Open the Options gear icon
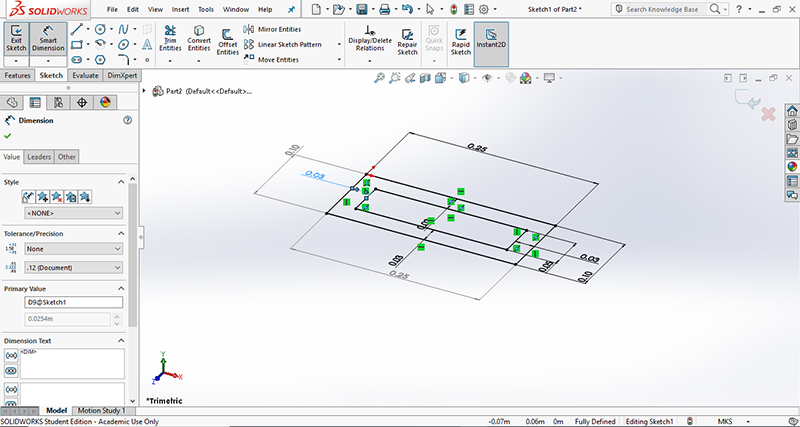The image size is (800, 427). (484, 9)
